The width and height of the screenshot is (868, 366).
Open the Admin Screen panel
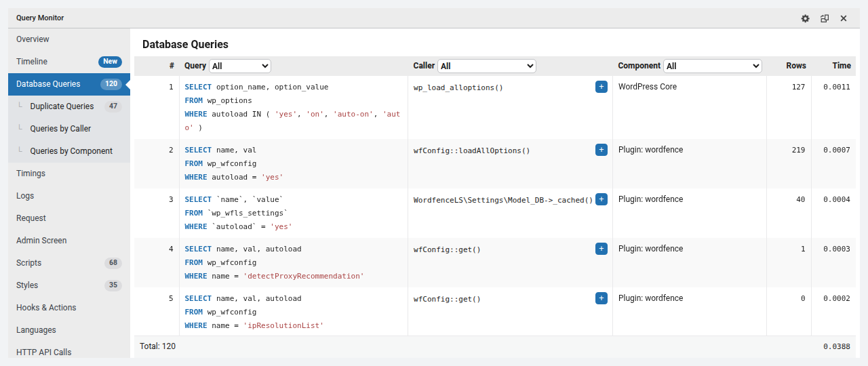[x=69, y=241]
